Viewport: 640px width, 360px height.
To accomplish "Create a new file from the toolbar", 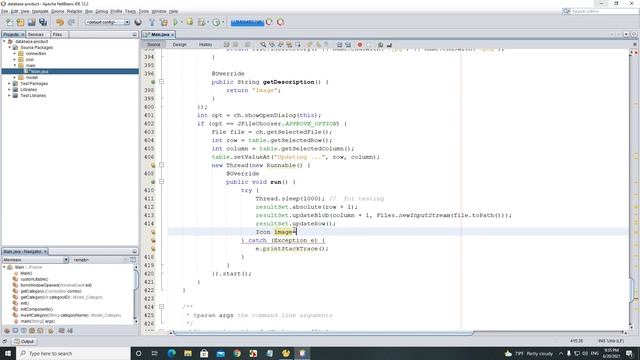I will pos(9,22).
